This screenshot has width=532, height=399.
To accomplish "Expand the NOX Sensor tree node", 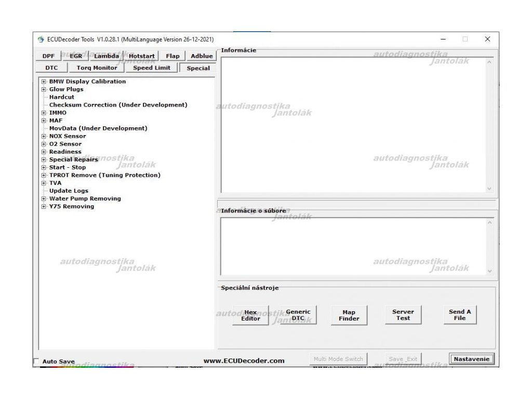I will (44, 136).
